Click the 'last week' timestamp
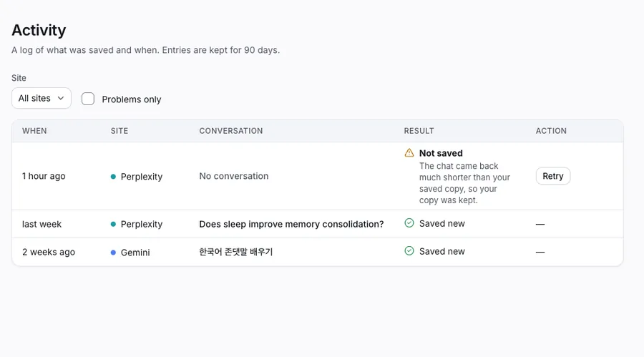Image resolution: width=644 pixels, height=357 pixels. pyautogui.click(x=42, y=224)
